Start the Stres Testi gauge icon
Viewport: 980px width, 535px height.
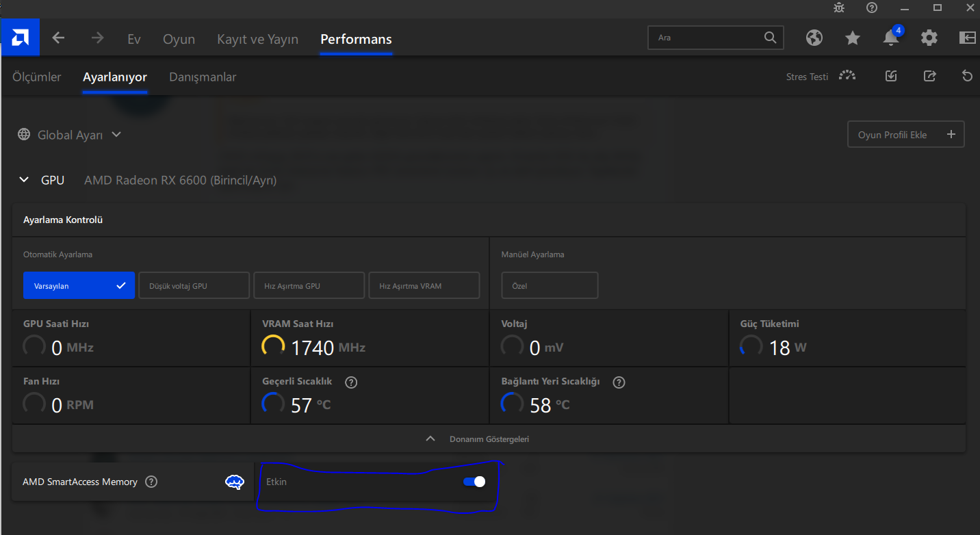point(847,76)
